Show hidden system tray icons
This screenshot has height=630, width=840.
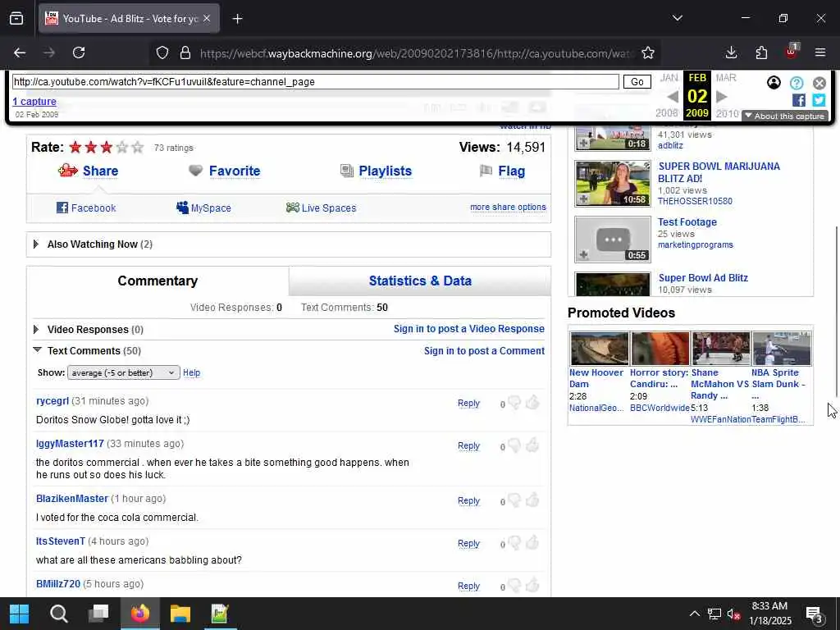pyautogui.click(x=694, y=614)
